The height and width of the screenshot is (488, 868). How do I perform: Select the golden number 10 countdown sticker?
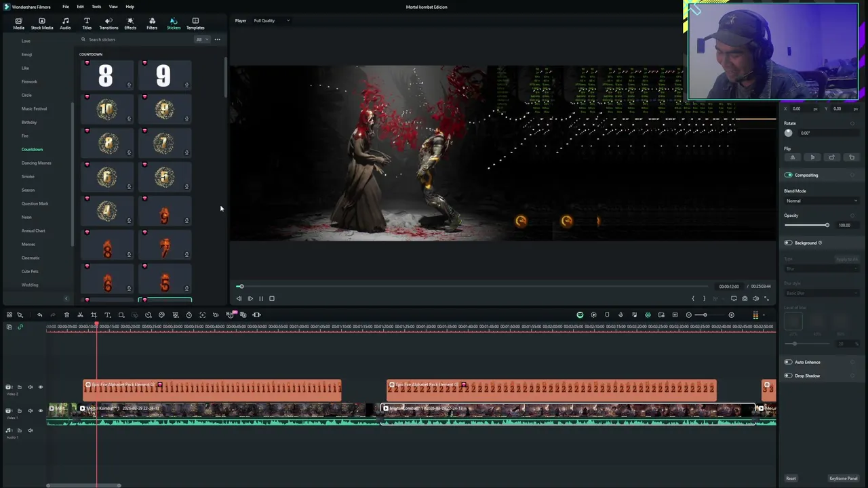click(106, 109)
